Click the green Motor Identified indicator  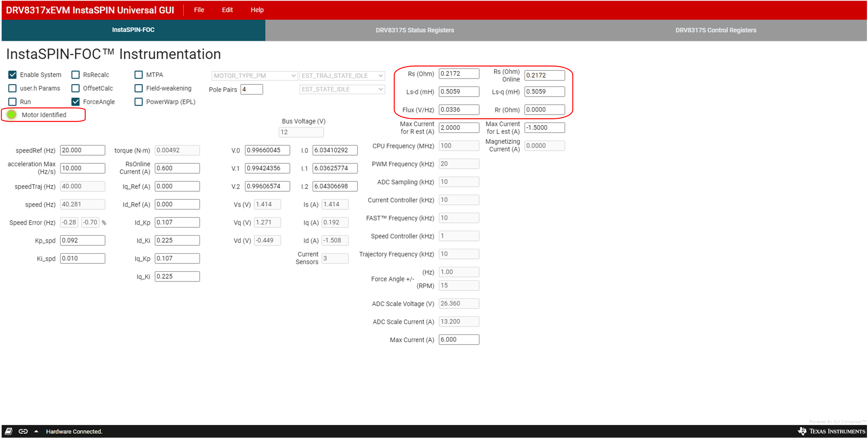pyautogui.click(x=12, y=114)
